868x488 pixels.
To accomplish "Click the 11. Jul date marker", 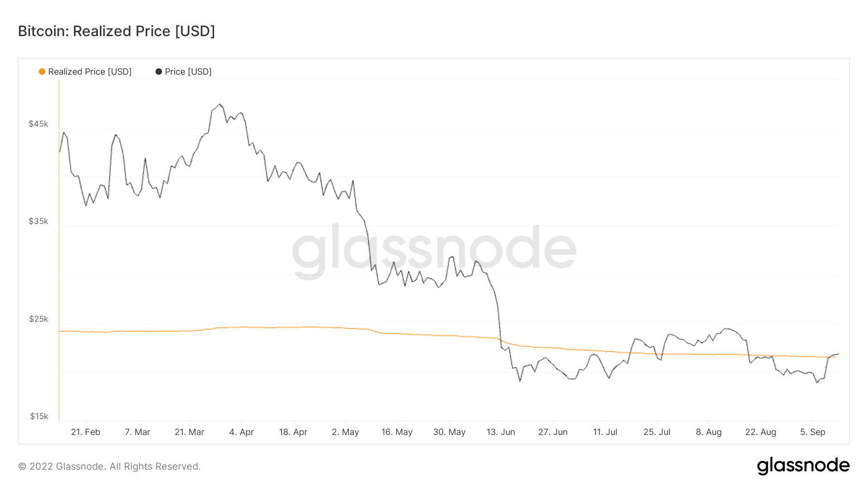I will 605,432.
